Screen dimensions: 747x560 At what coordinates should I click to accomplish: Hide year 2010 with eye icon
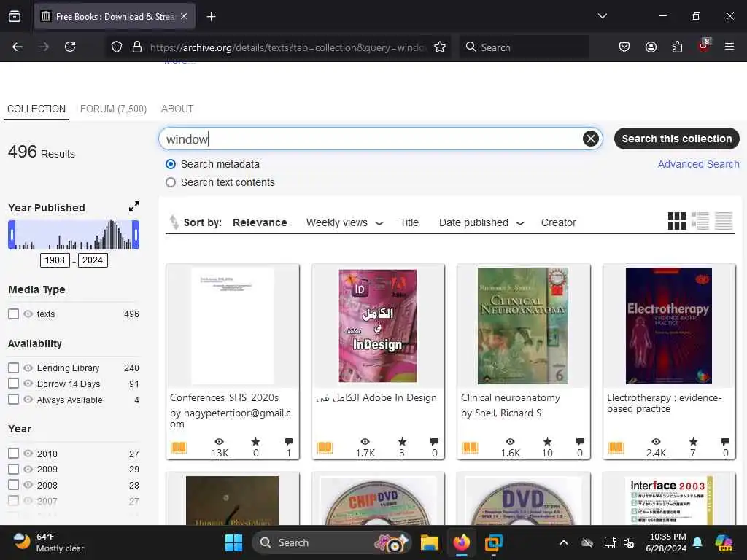28,454
